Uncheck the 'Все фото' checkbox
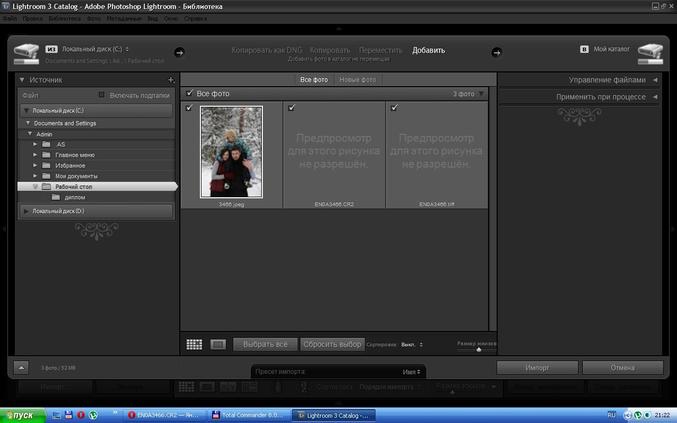Viewport: 677px width, 423px height. pyautogui.click(x=190, y=93)
